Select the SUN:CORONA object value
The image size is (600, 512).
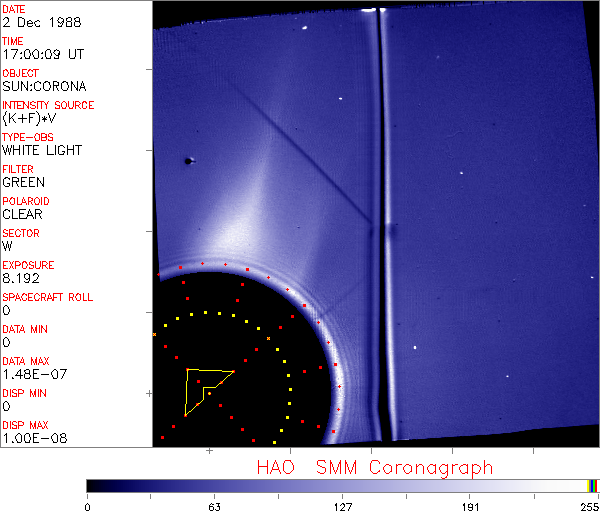click(44, 86)
